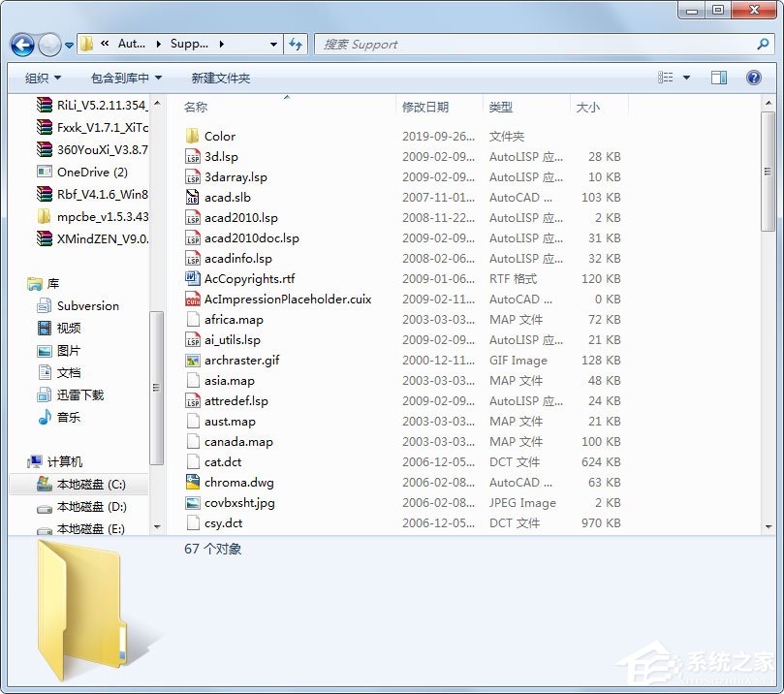Select the 3d.lsp AutoLISP file icon

pos(192,156)
